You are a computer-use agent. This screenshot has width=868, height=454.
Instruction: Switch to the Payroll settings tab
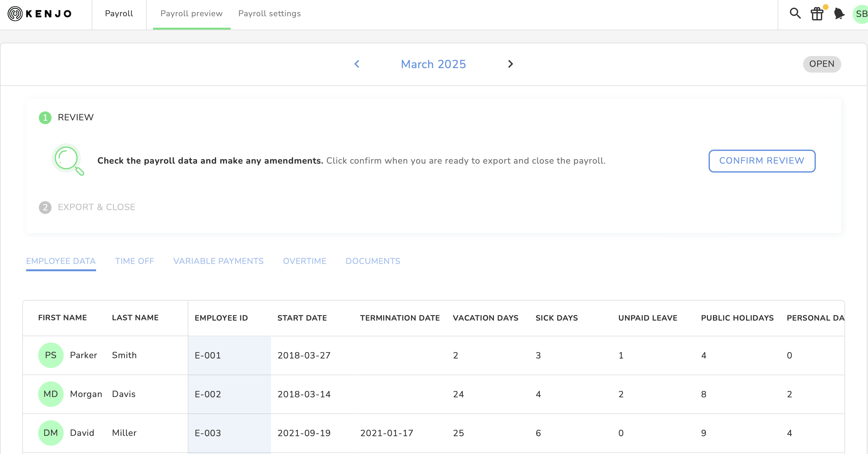point(269,14)
